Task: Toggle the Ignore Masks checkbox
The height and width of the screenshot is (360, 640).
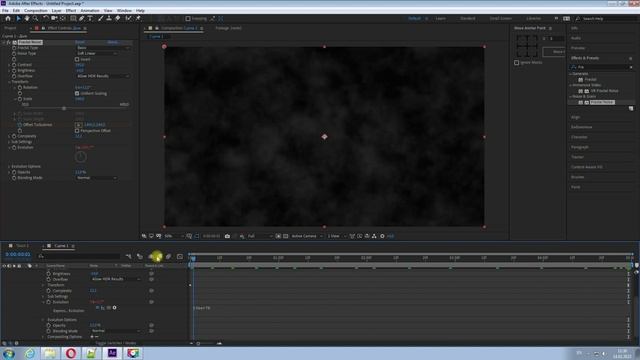Action: (x=517, y=63)
